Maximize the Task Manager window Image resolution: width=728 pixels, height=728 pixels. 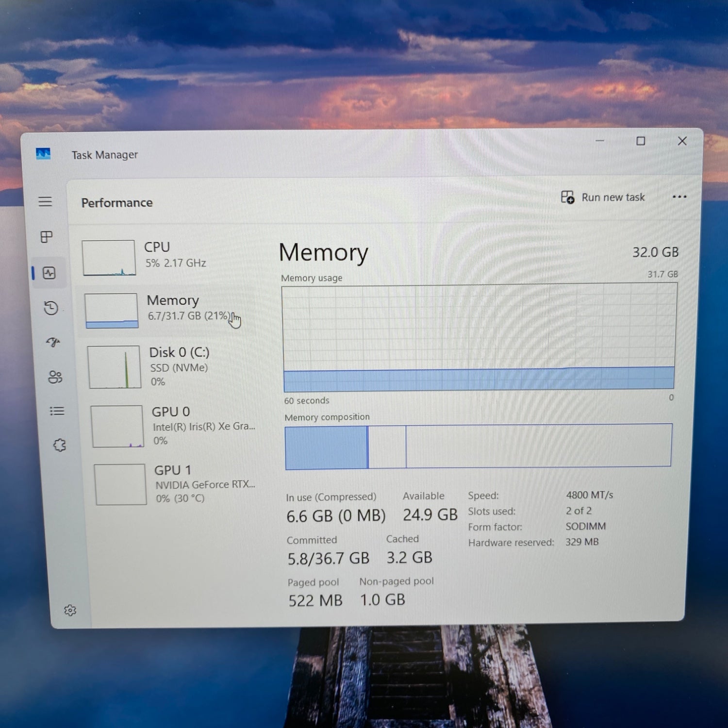pyautogui.click(x=641, y=141)
